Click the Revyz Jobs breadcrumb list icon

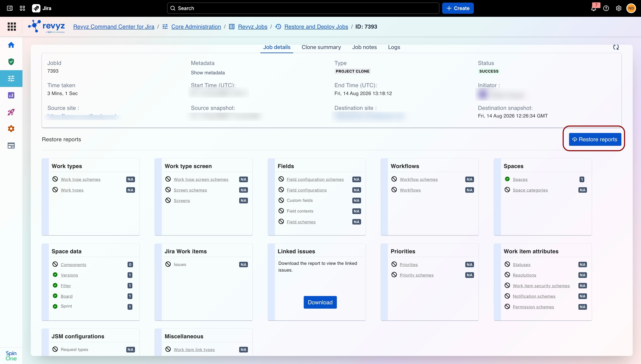(x=232, y=27)
